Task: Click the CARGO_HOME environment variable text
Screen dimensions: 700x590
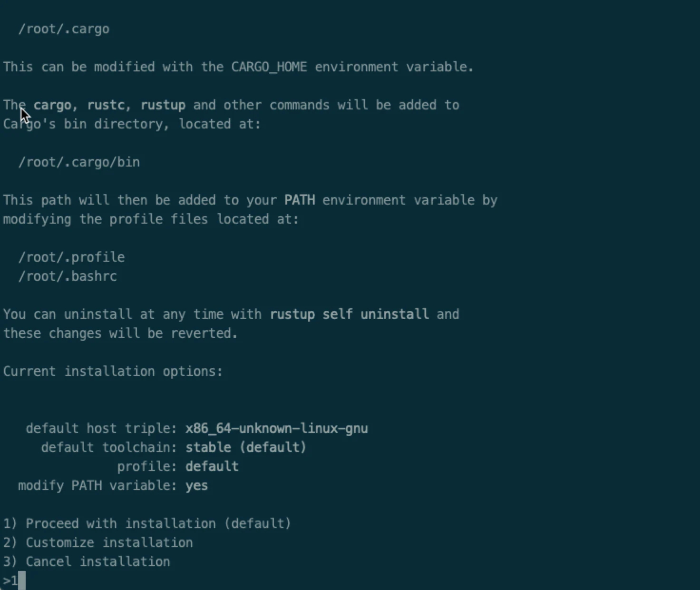Action: tap(269, 67)
